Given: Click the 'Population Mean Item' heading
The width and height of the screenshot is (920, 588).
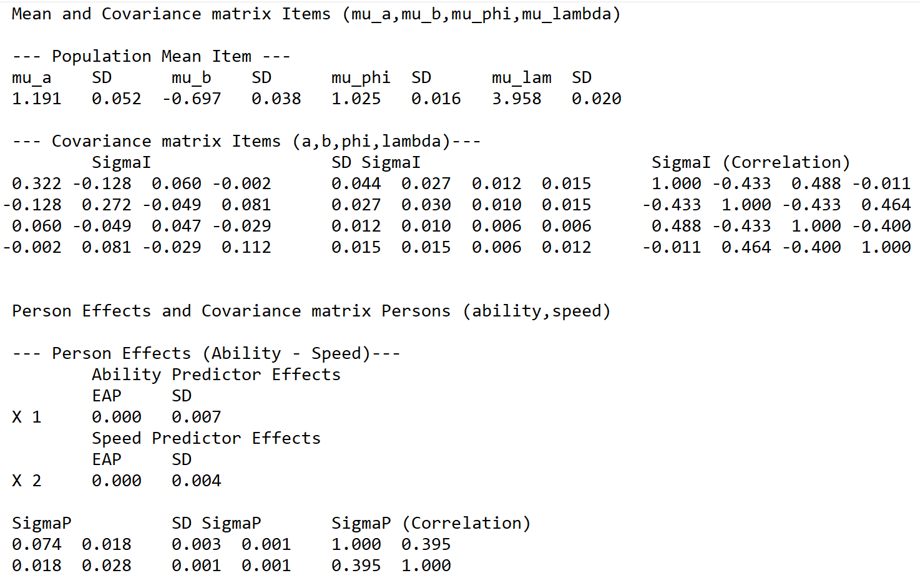Looking at the screenshot, I should pyautogui.click(x=152, y=56).
